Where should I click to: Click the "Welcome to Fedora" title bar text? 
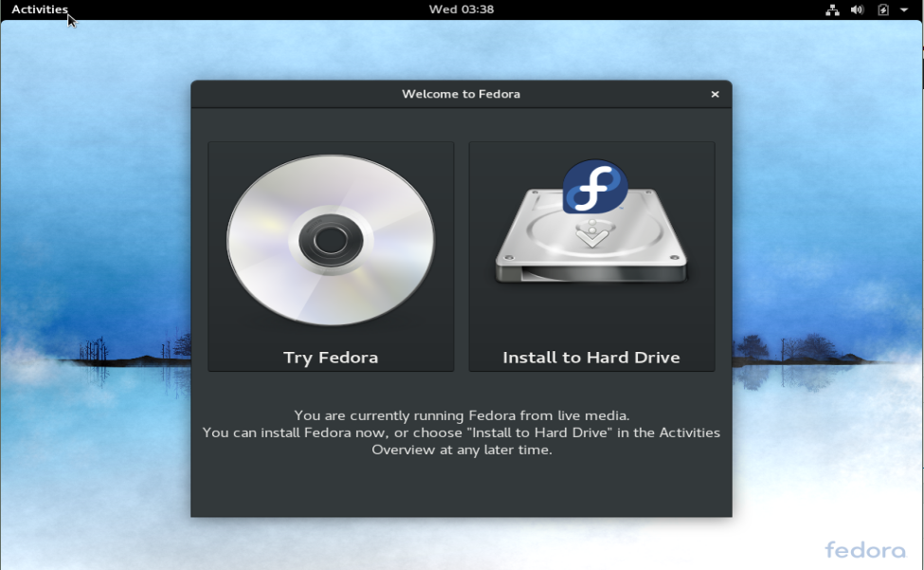tap(461, 94)
